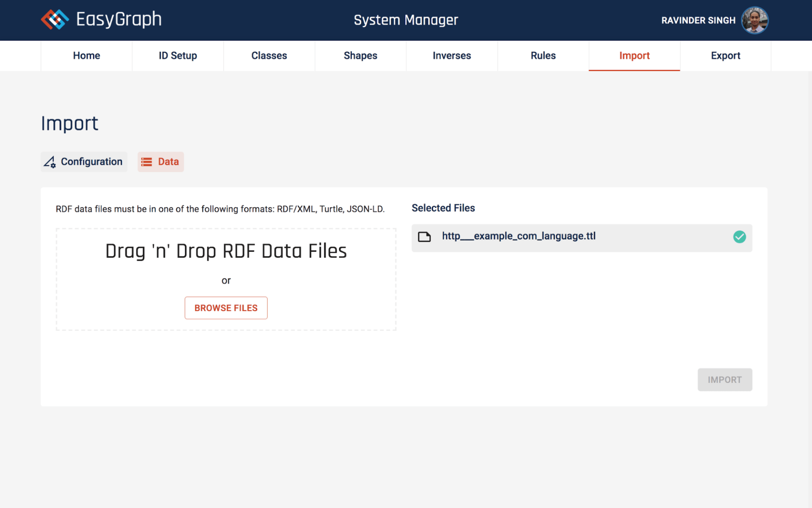Navigate to the Inverses tab
The width and height of the screenshot is (812, 508).
pyautogui.click(x=452, y=55)
